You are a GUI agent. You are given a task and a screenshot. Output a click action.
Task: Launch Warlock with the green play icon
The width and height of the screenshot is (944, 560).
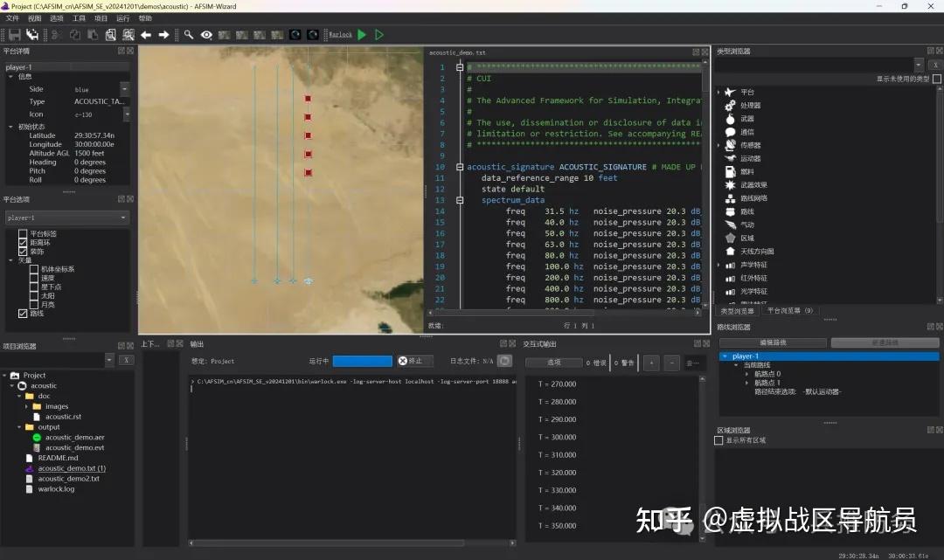point(361,34)
